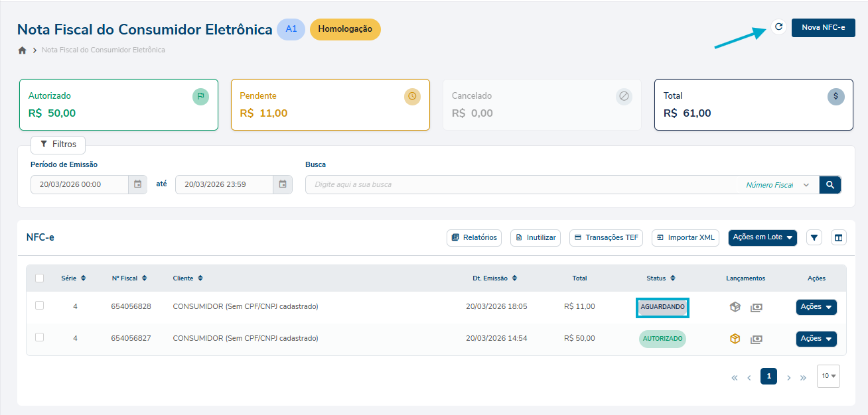Expand the Ações em Lote dropdown
868x415 pixels.
762,237
